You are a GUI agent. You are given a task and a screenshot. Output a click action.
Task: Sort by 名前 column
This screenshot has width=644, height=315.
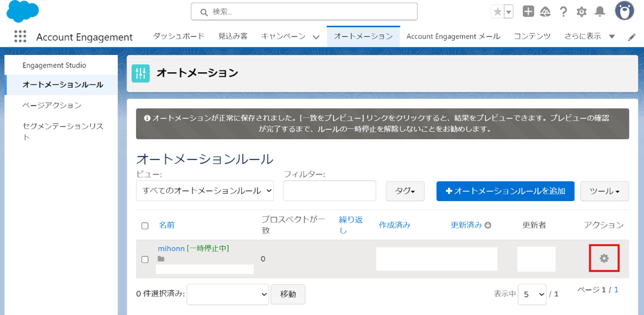167,225
